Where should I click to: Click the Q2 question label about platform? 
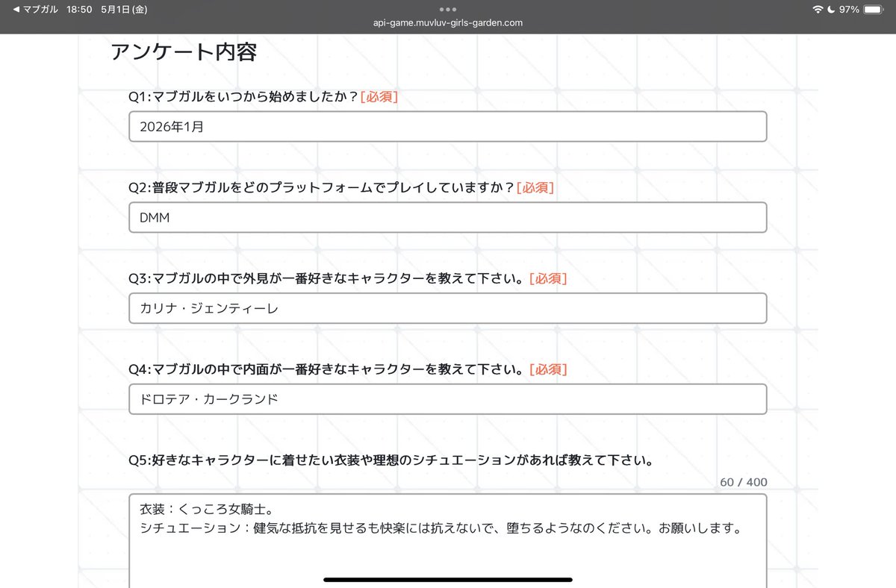tap(341, 188)
